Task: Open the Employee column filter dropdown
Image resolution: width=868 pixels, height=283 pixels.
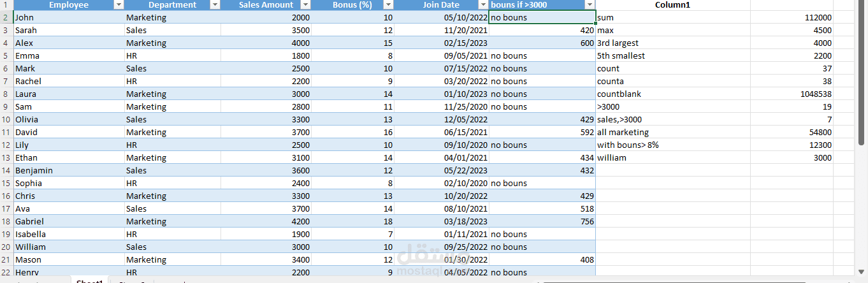Action: pyautogui.click(x=118, y=4)
